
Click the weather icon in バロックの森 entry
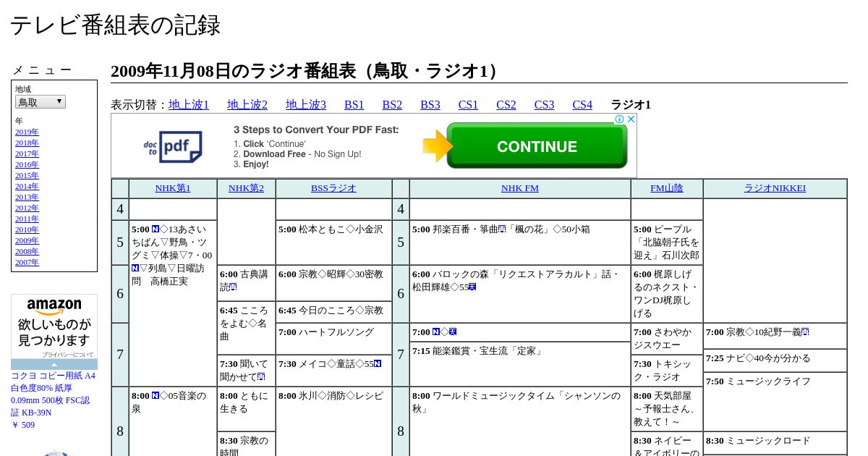[x=472, y=287]
